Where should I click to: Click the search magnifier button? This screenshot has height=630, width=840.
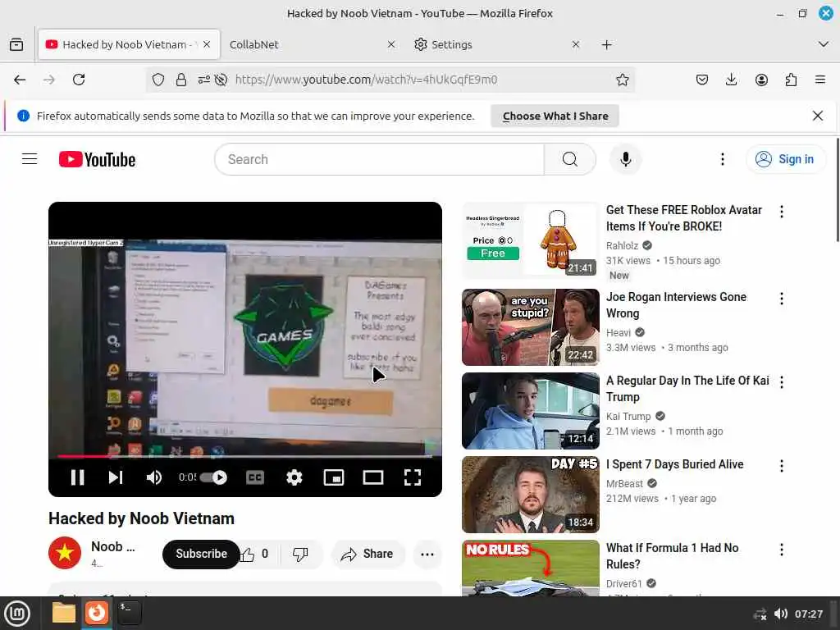pos(570,159)
